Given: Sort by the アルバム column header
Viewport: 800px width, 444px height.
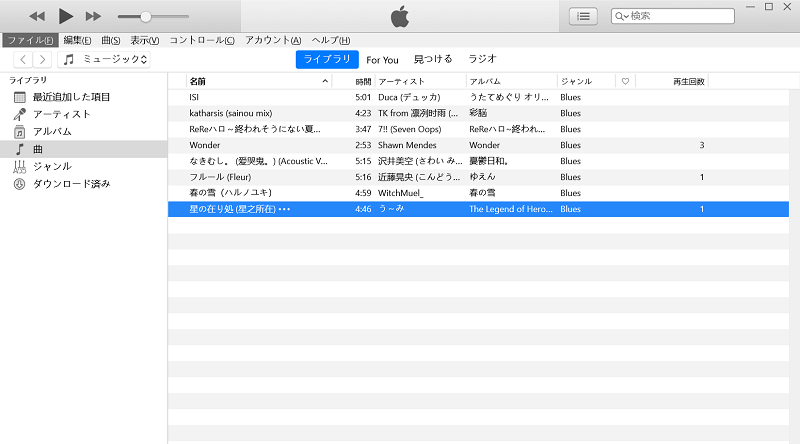Looking at the screenshot, I should [511, 81].
